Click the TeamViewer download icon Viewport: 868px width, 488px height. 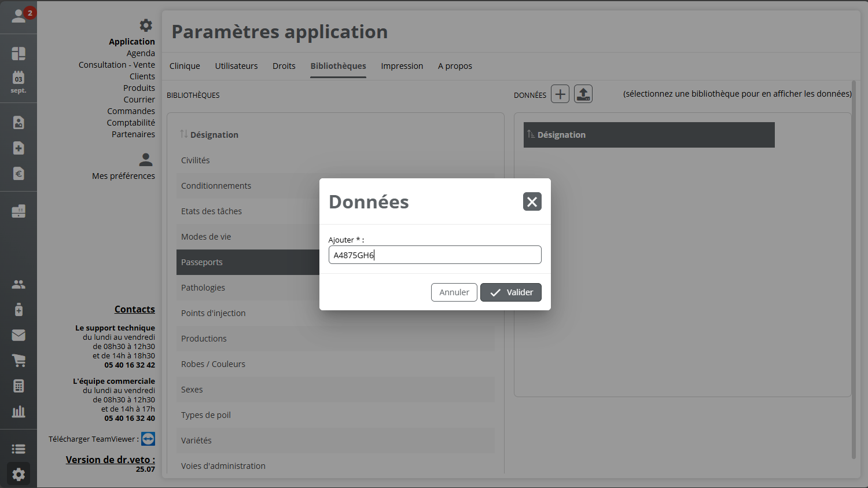[x=148, y=439]
